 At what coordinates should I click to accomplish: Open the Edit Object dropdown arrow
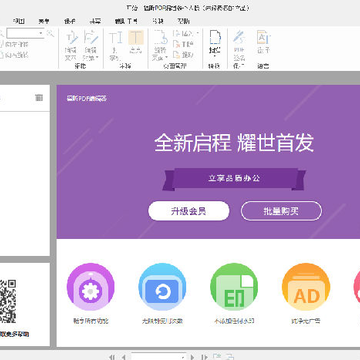[x=97, y=57]
